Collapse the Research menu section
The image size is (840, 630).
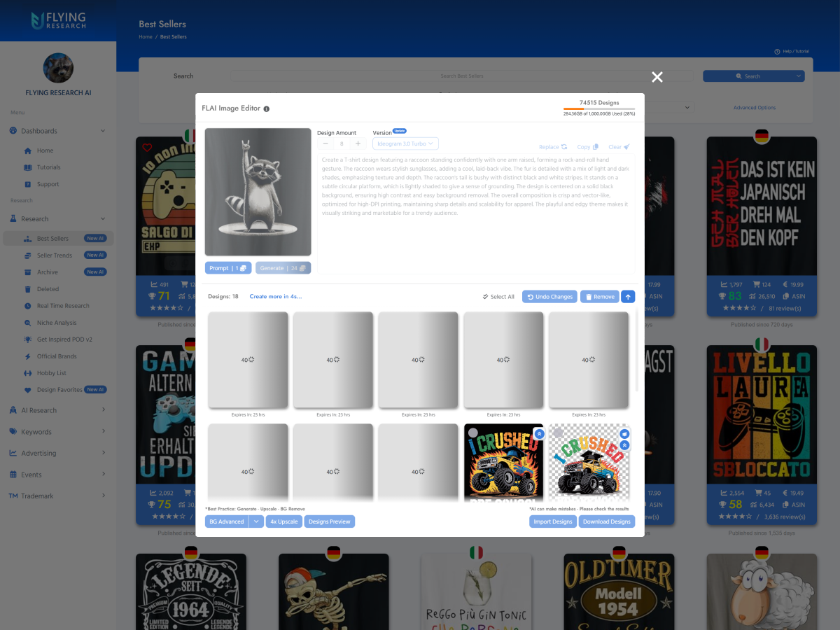point(58,219)
